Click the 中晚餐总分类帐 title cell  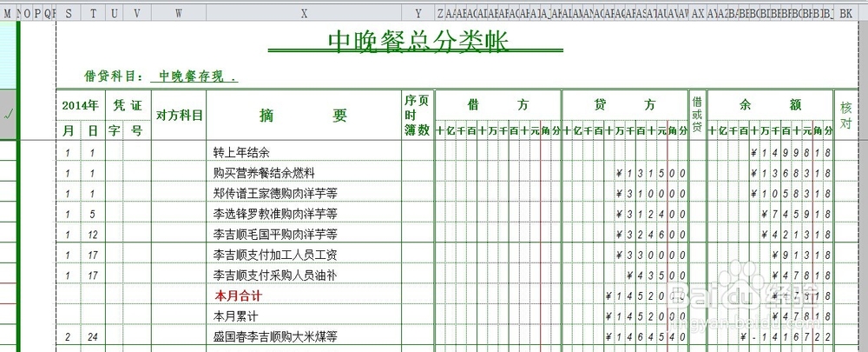coord(418,42)
